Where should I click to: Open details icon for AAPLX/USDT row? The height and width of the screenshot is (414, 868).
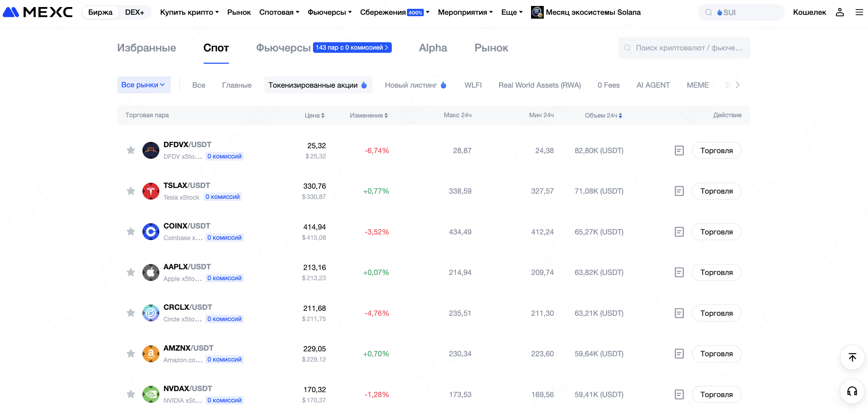point(679,272)
